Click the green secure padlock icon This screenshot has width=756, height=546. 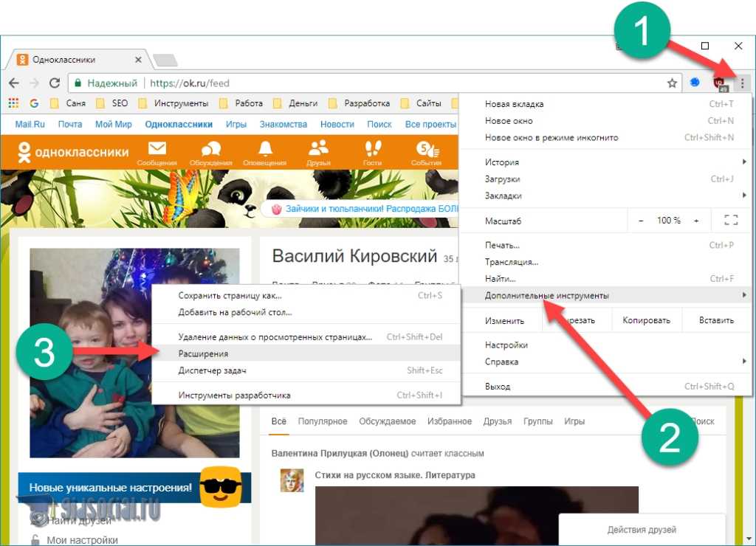tap(78, 83)
